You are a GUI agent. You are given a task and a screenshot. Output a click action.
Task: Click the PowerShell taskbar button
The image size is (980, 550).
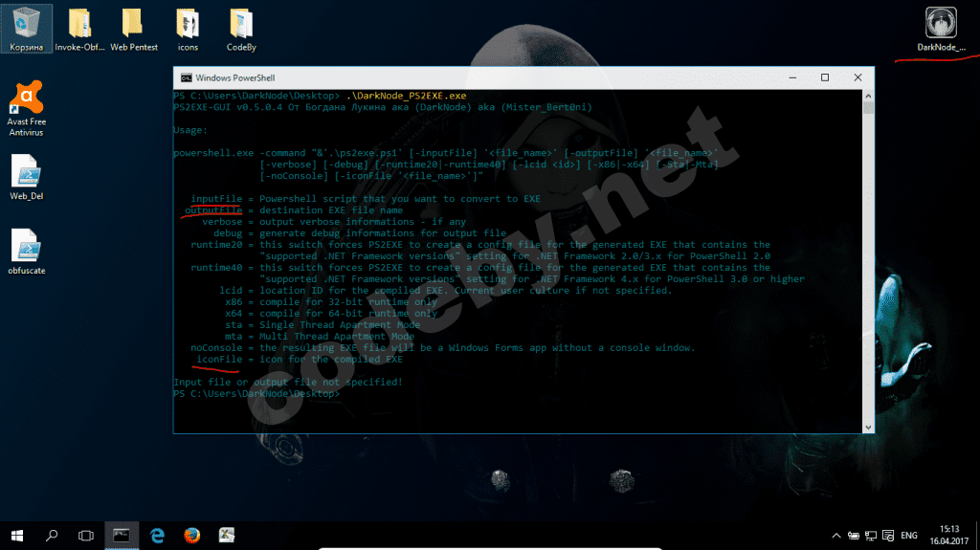coord(122,536)
